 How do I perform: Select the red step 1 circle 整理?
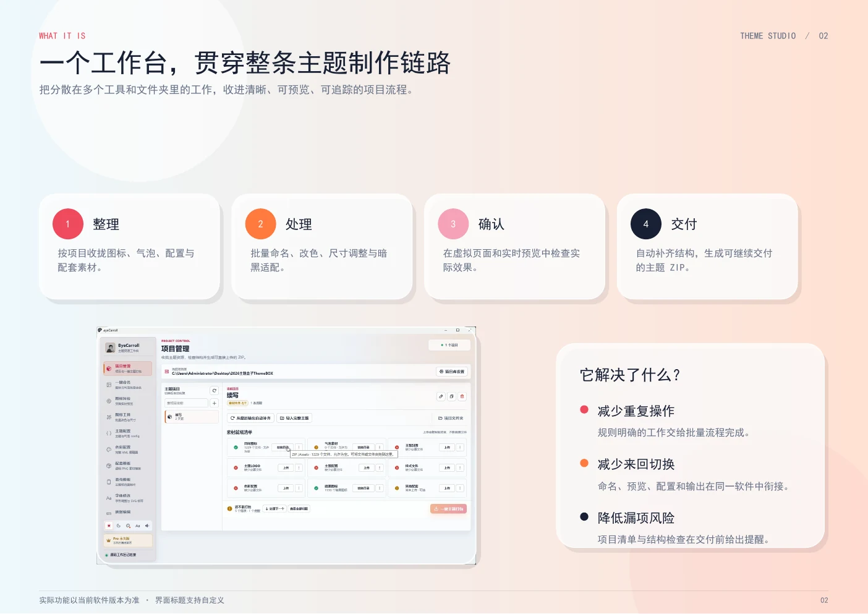68,224
